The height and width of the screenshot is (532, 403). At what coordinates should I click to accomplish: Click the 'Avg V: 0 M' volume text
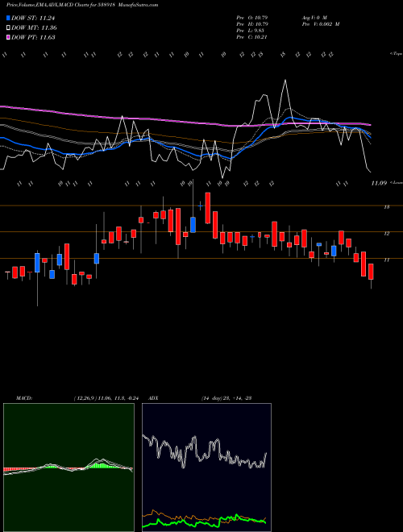click(x=314, y=17)
